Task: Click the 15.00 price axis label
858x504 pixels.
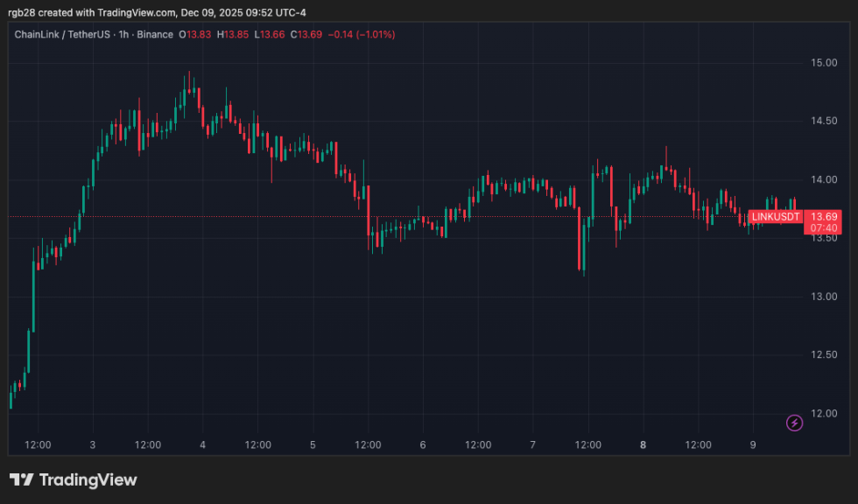Action: pyautogui.click(x=824, y=62)
